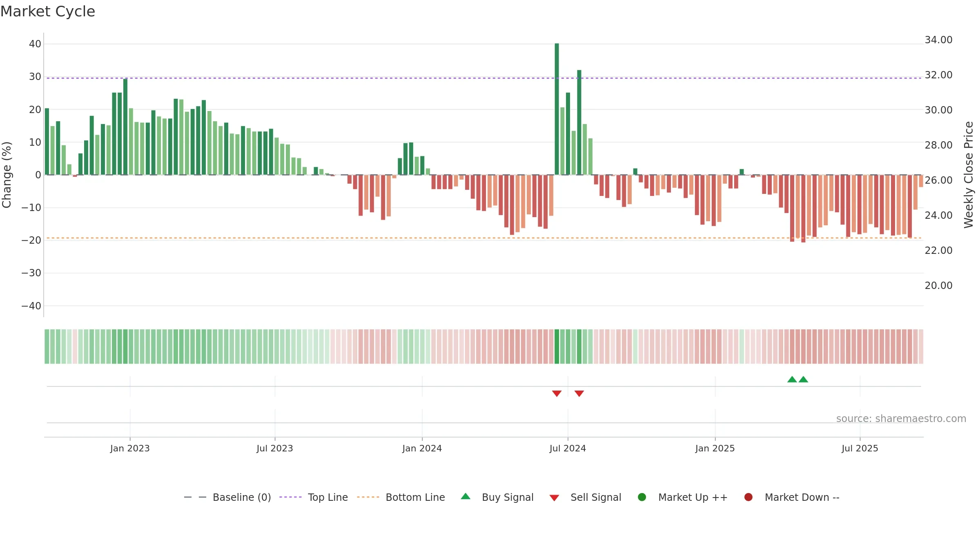This screenshot has height=551, width=980.
Task: Click the Jan 2023 axis label
Action: click(130, 449)
